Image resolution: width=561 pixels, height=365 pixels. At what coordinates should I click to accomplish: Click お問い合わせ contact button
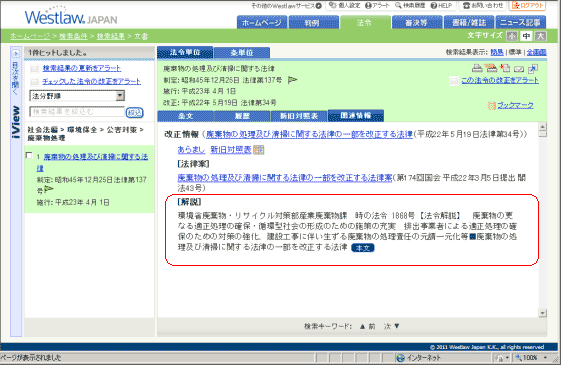483,5
